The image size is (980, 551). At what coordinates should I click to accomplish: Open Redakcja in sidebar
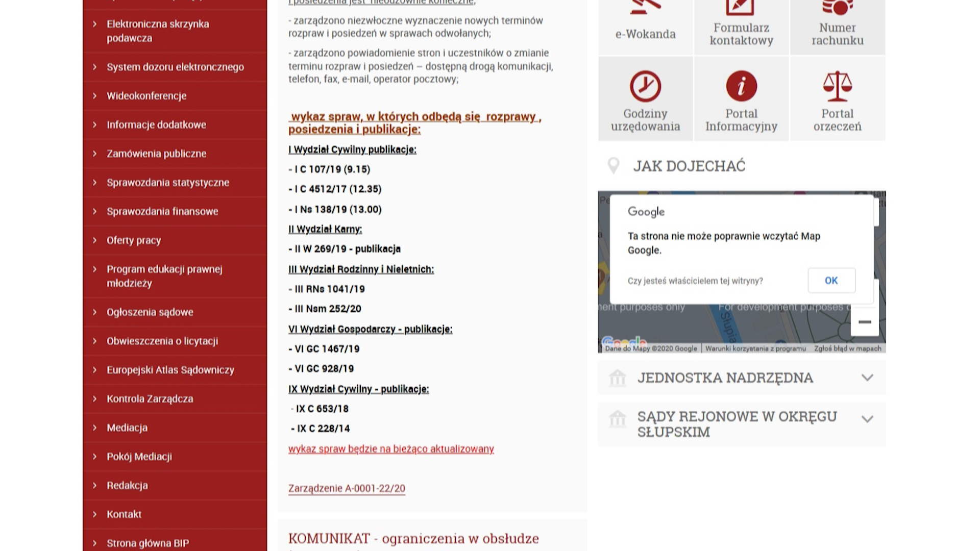[175, 486]
